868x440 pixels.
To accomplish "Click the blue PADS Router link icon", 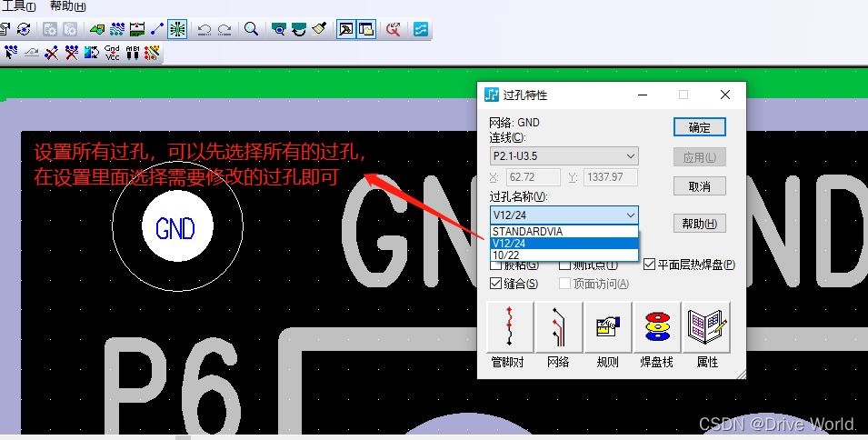I will tap(421, 29).
